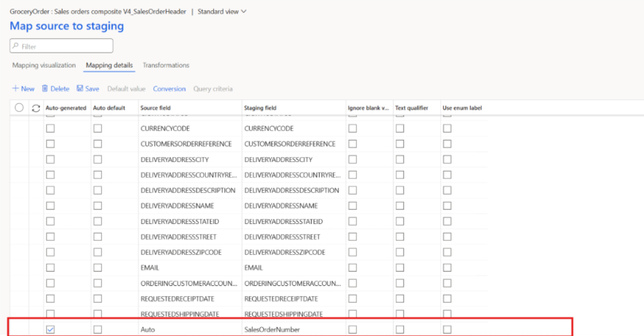Screen dimensions: 644x336
Task: Check Auto default for EMAIL row
Action: coord(97,268)
